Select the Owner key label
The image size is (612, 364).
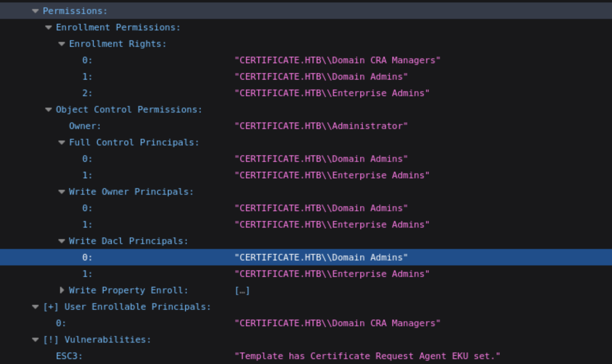point(85,126)
